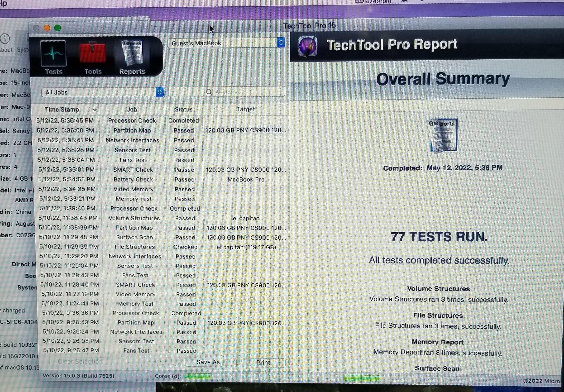564x392 pixels.
Task: Click the orange minimize window button
Action: click(x=47, y=28)
